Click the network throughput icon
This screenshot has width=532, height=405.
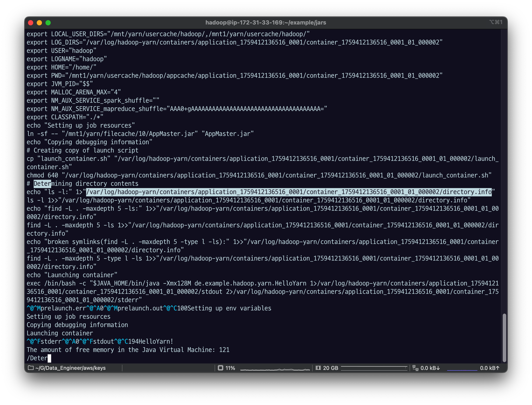[x=415, y=368]
